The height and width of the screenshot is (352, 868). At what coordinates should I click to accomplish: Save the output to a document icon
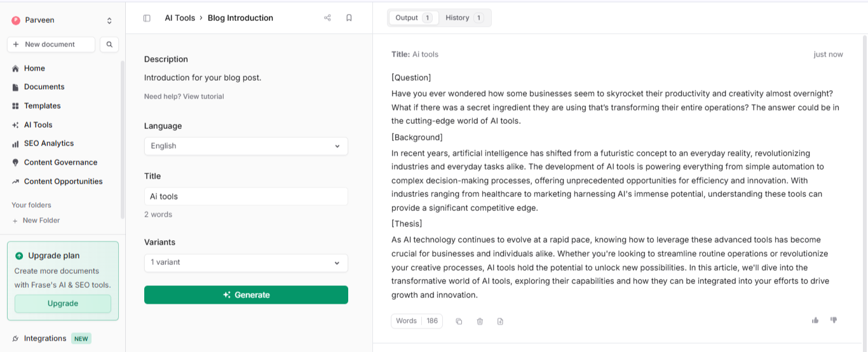pyautogui.click(x=500, y=322)
